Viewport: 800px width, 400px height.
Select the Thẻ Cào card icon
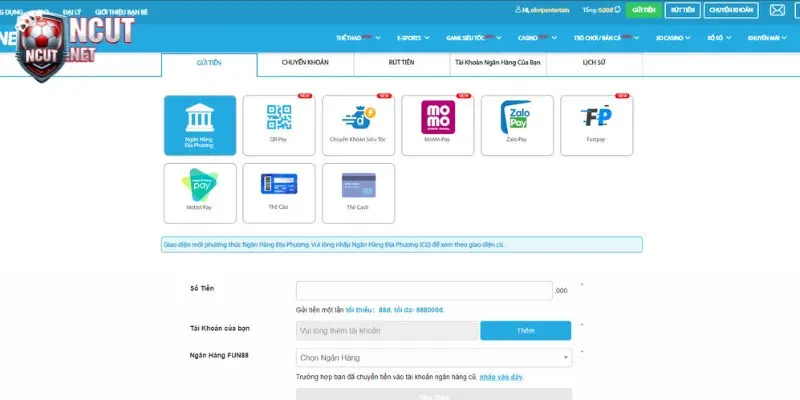pyautogui.click(x=279, y=192)
